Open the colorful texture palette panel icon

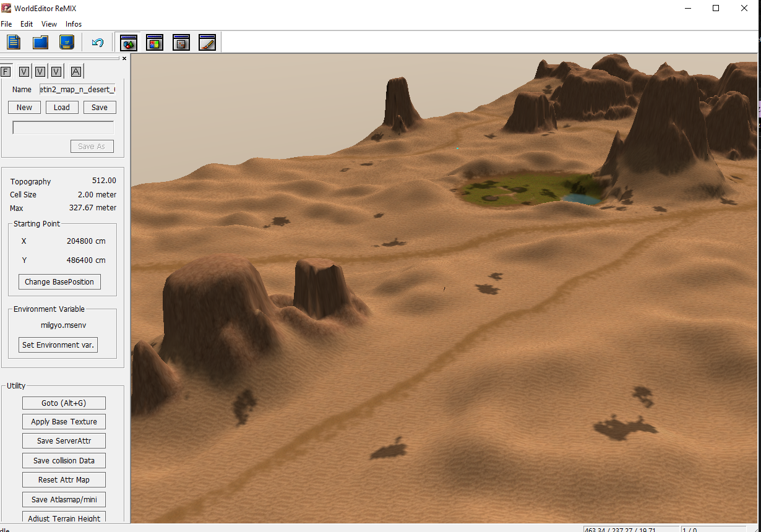click(x=155, y=43)
